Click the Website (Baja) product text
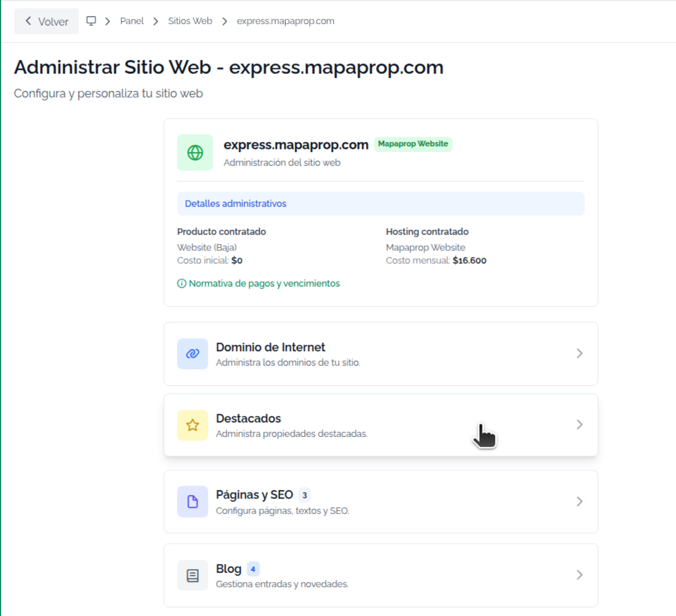 point(207,247)
